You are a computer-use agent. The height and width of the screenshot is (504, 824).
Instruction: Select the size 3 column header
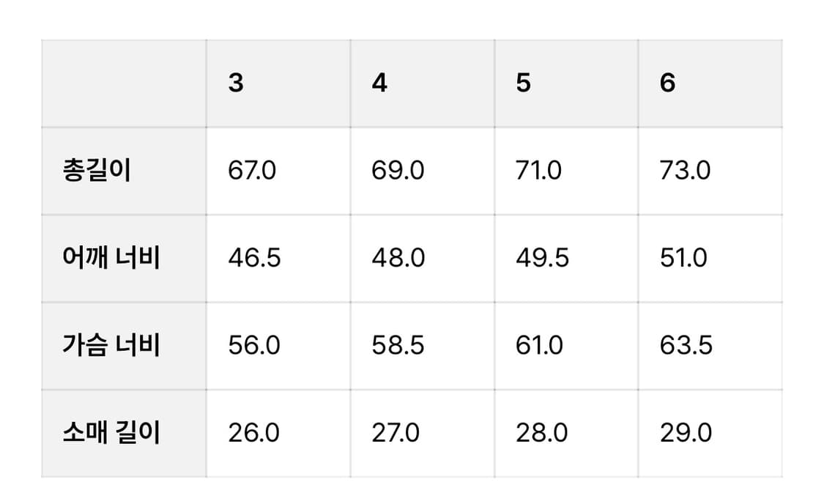point(278,83)
